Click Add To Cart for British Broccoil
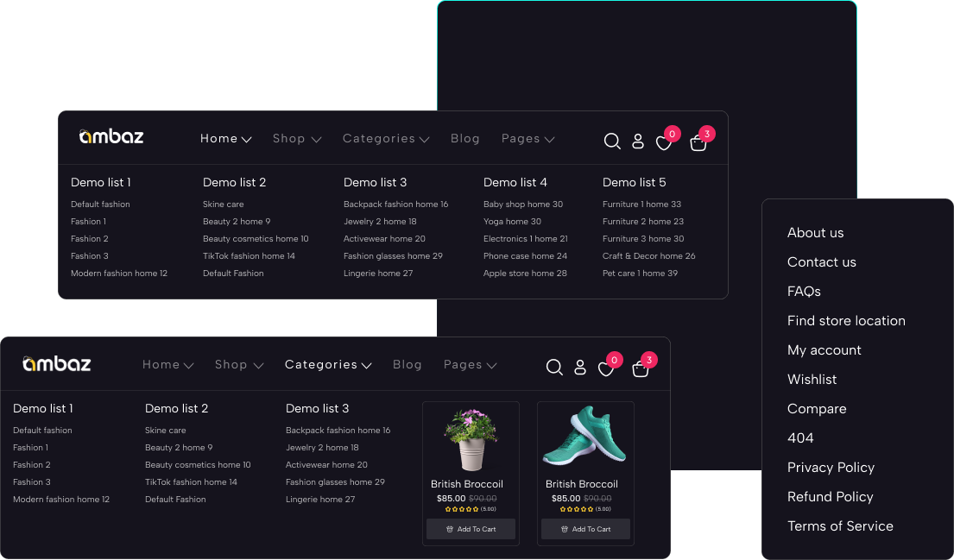Viewport: 954px width, 560px height. click(471, 528)
